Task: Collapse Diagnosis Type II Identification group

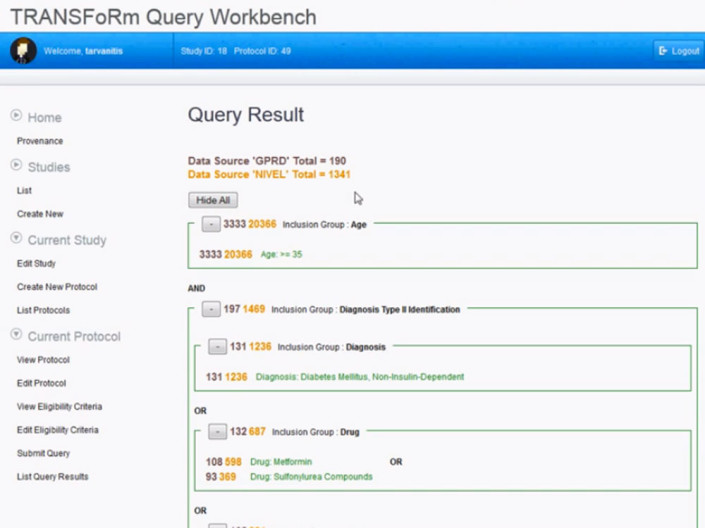Action: [211, 309]
